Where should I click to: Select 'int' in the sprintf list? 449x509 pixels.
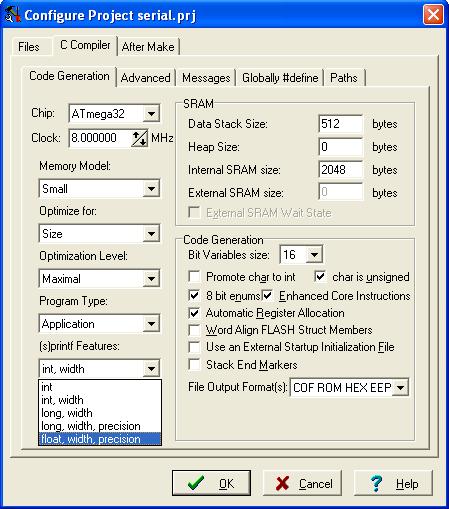tap(100, 387)
